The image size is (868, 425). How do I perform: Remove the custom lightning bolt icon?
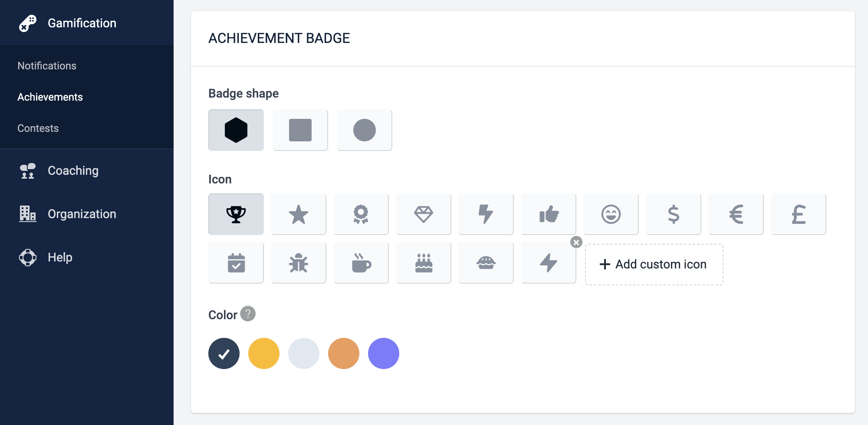click(x=576, y=242)
